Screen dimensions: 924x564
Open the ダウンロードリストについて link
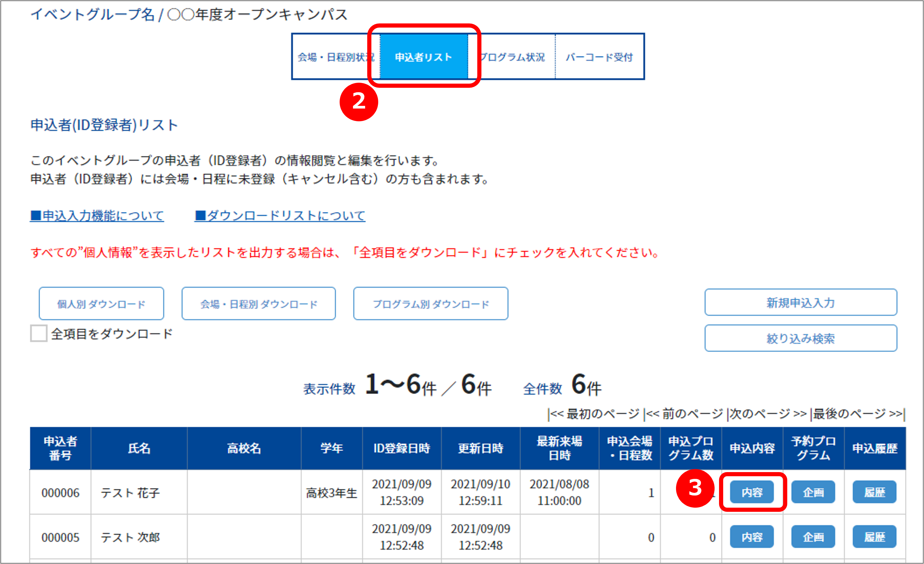(x=280, y=216)
